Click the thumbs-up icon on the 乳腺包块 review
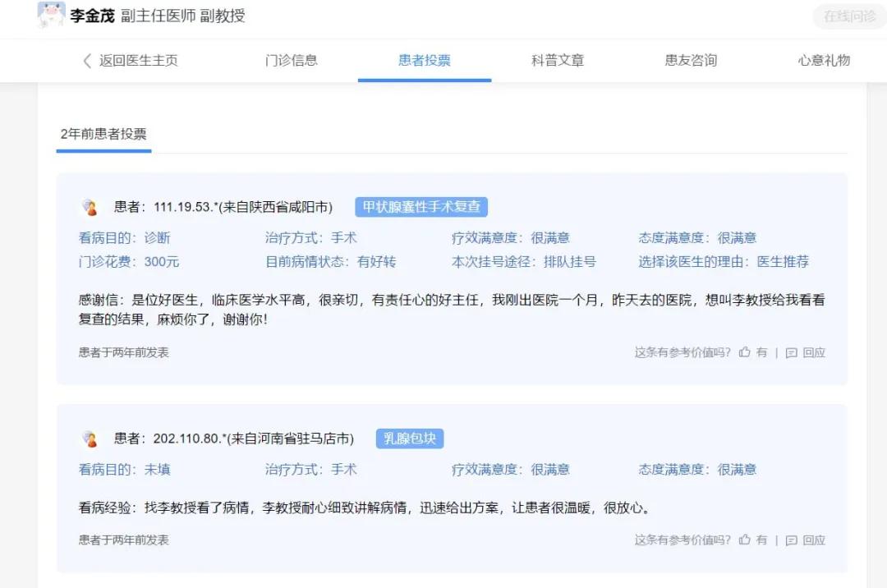The width and height of the screenshot is (887, 588). [745, 540]
